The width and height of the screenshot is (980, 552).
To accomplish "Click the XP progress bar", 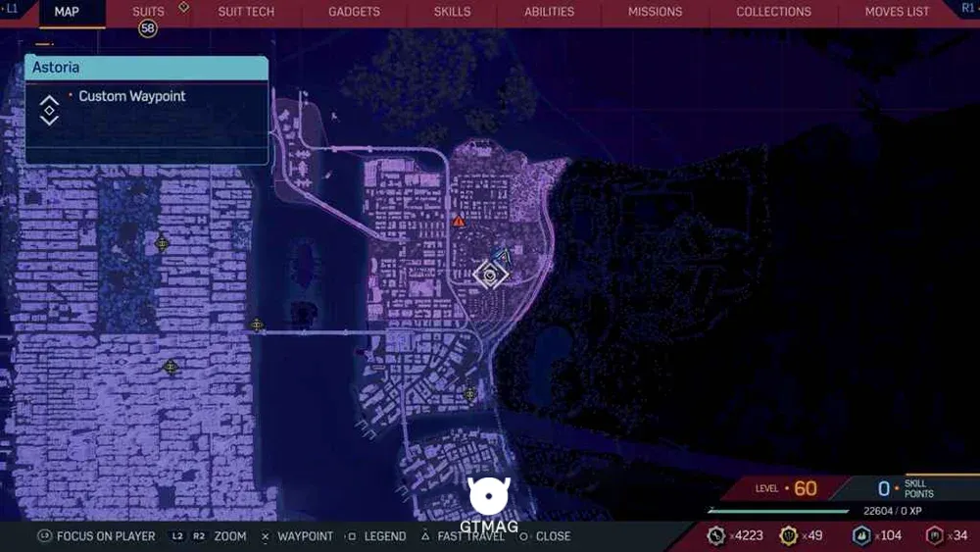I will 778,511.
